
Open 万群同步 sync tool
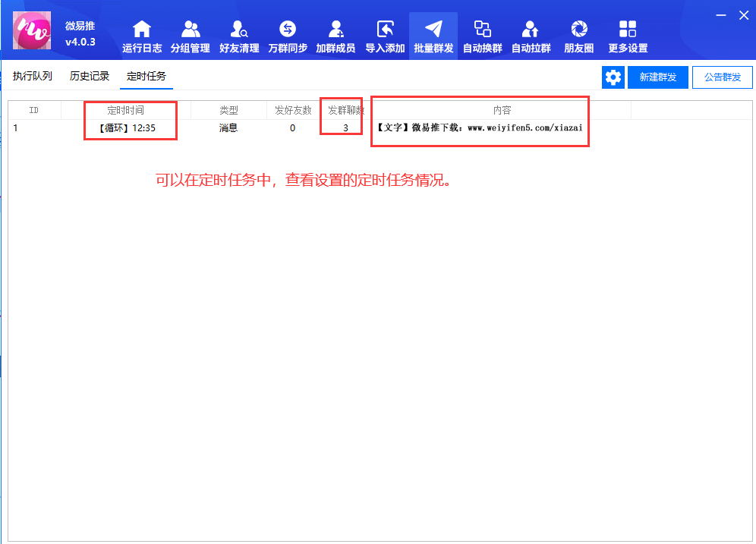288,36
